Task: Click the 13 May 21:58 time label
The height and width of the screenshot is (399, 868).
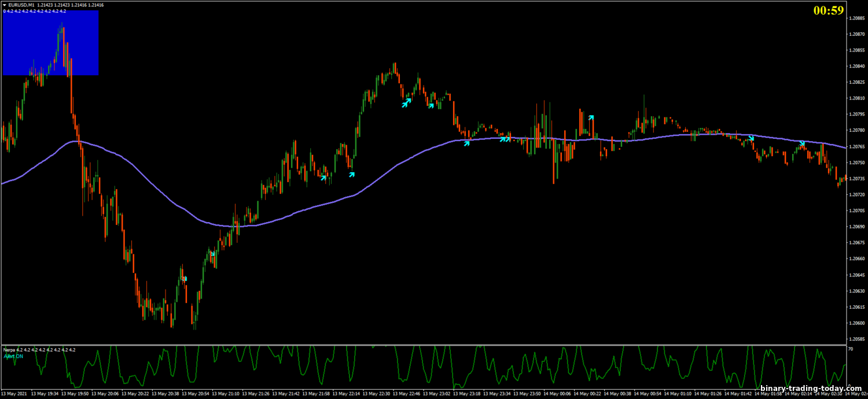Action: coord(316,394)
